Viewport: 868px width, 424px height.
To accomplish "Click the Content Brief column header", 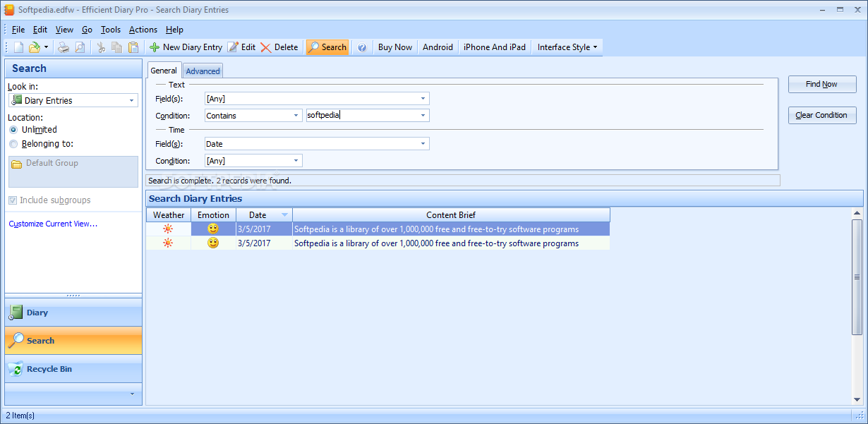I will pos(451,215).
